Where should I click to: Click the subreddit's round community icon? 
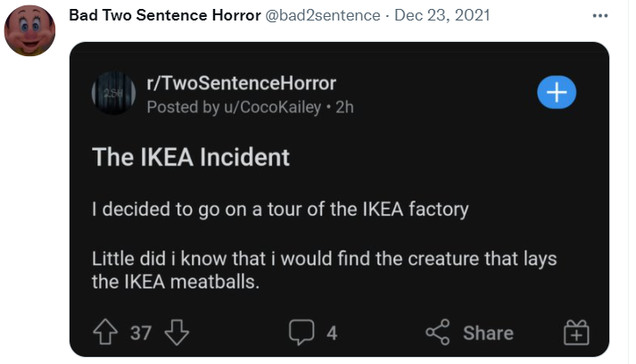click(x=112, y=95)
